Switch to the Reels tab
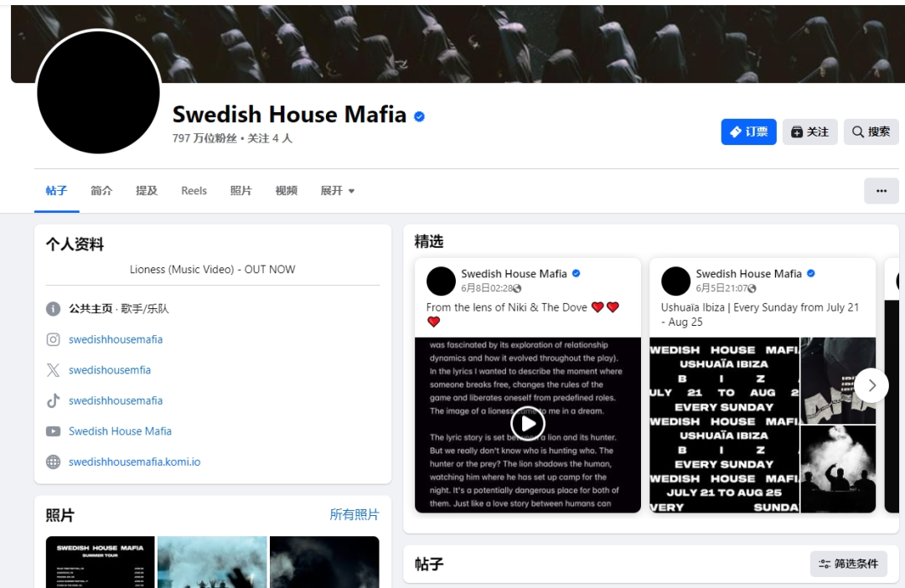Image resolution: width=905 pixels, height=588 pixels. (194, 191)
